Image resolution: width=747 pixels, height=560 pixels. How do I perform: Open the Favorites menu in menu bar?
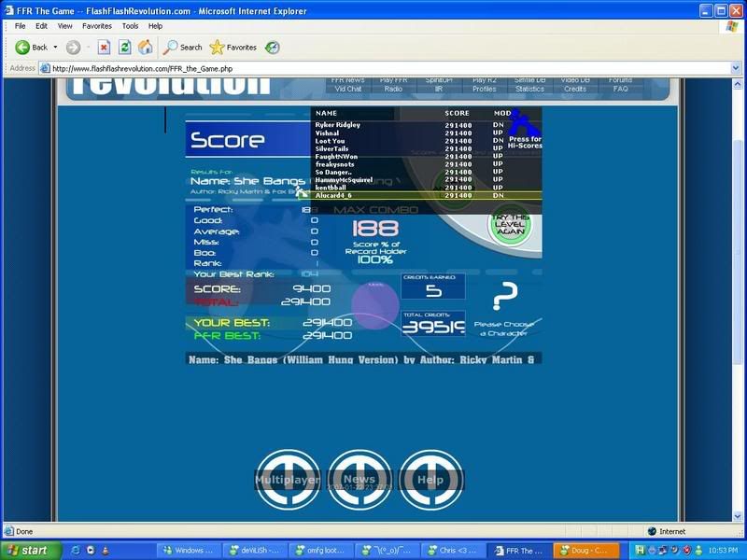click(97, 26)
